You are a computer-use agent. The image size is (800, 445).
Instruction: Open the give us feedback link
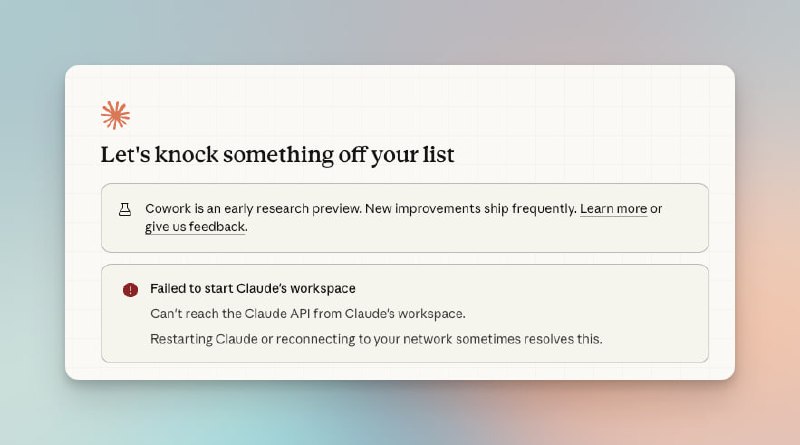pyautogui.click(x=194, y=227)
